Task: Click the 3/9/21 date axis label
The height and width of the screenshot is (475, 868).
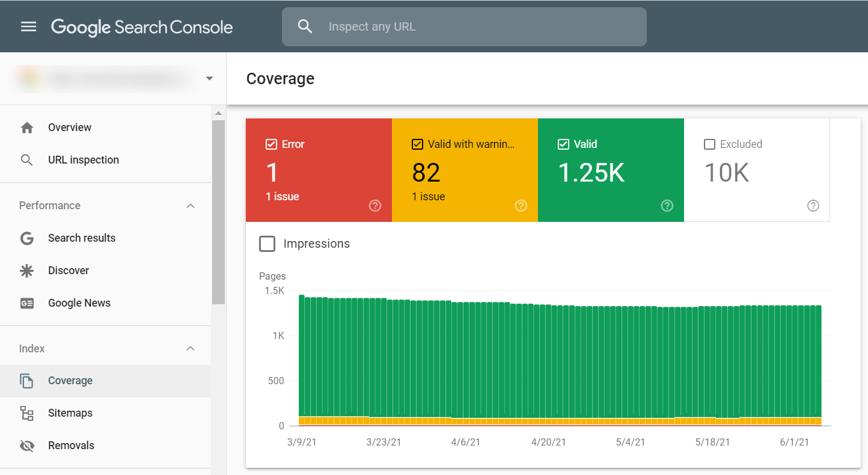Action: [x=302, y=442]
